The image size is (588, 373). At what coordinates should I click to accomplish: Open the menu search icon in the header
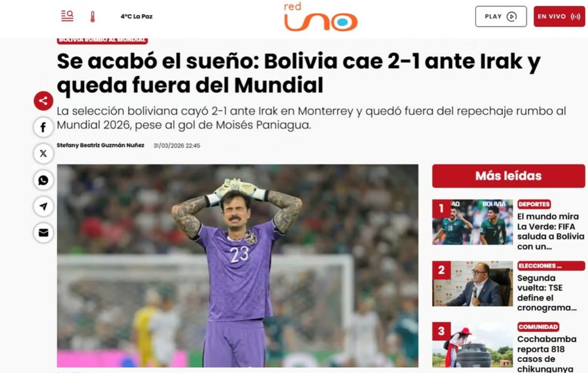(67, 16)
